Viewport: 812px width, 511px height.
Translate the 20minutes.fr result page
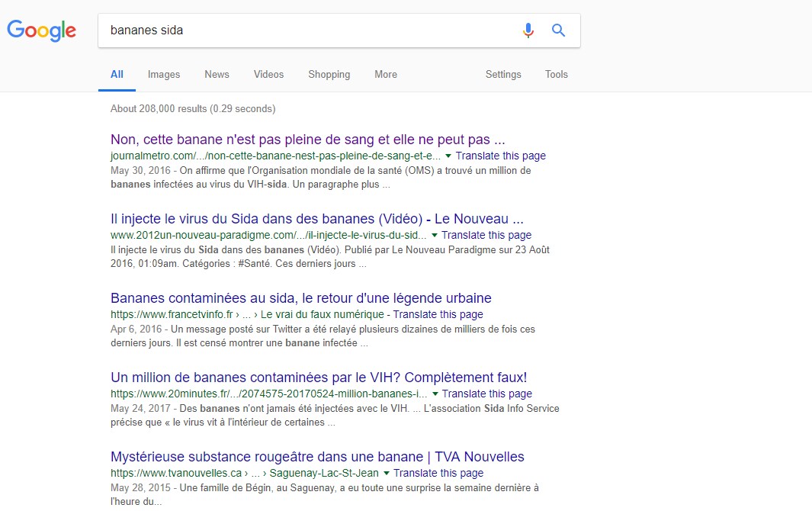pos(486,394)
